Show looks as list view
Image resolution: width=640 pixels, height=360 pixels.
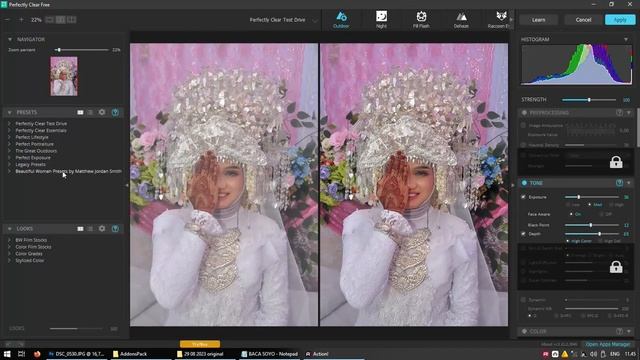coord(90,229)
